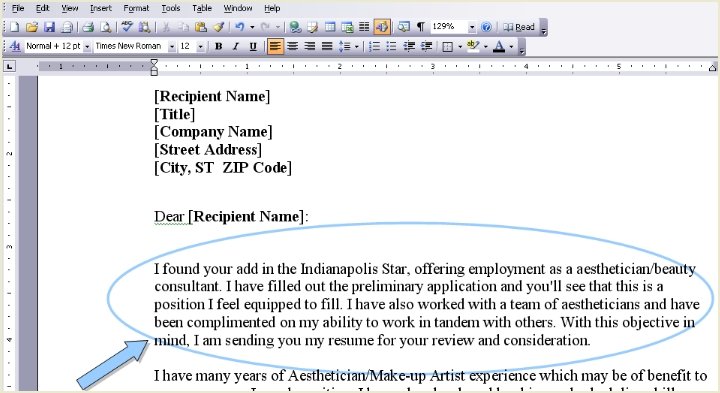Apply the Font Color button
This screenshot has height=393, width=720.
click(499, 46)
